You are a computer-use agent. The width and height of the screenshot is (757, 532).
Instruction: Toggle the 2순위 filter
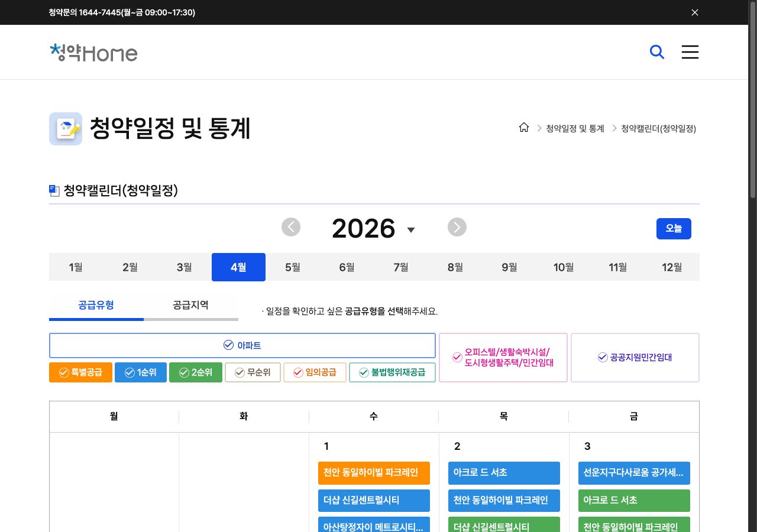195,372
